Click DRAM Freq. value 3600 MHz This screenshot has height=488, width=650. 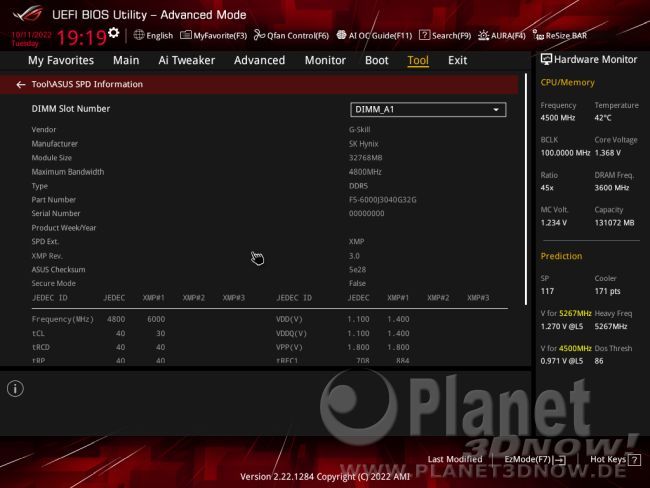(612, 188)
